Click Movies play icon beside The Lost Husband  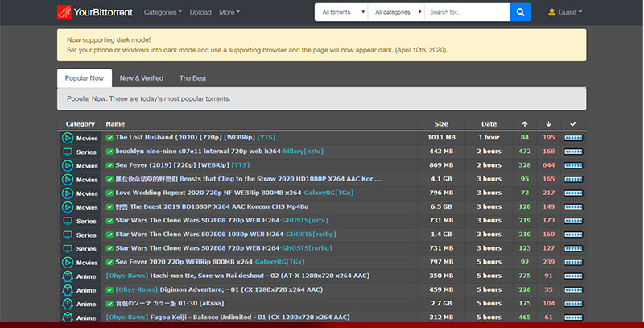click(68, 138)
